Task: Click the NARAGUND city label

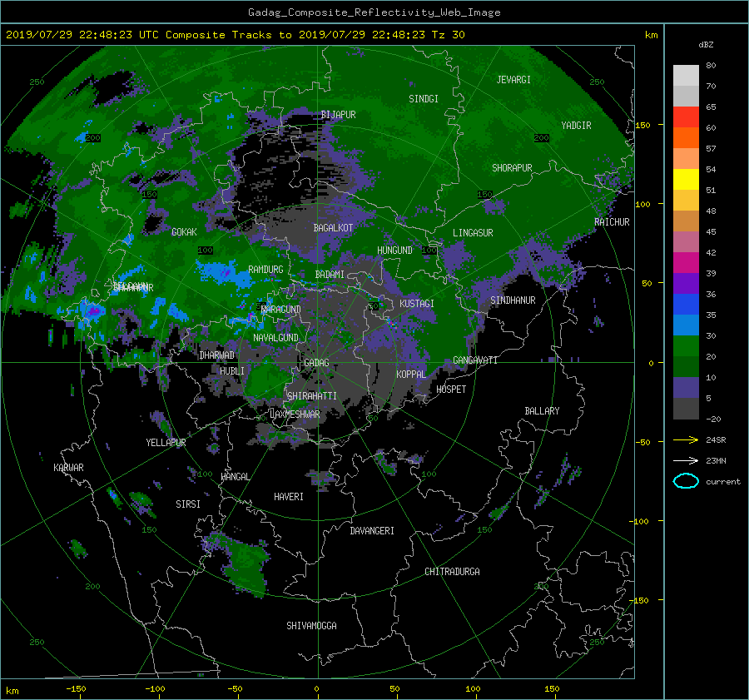Action: 281,310
